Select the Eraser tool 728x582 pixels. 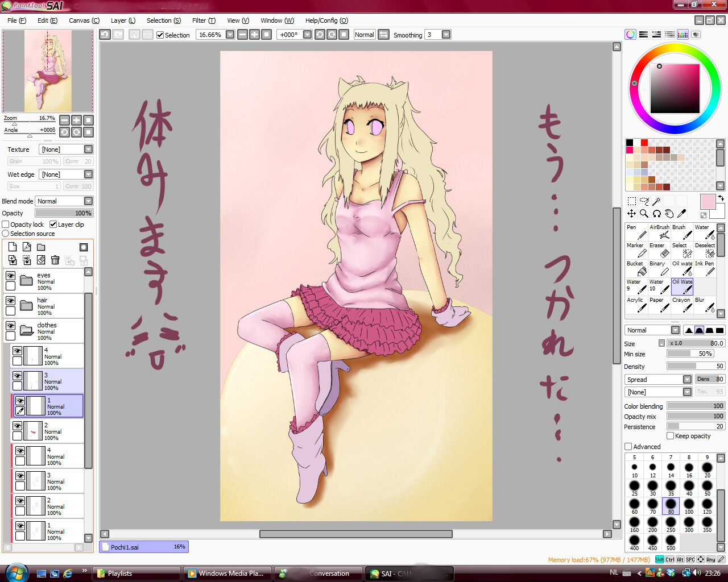[x=659, y=250]
